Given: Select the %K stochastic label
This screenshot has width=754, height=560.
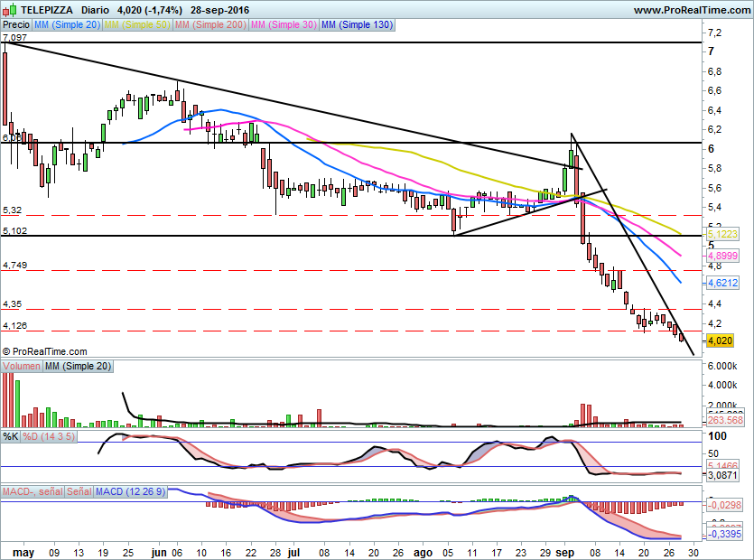Looking at the screenshot, I should pyautogui.click(x=11, y=436).
